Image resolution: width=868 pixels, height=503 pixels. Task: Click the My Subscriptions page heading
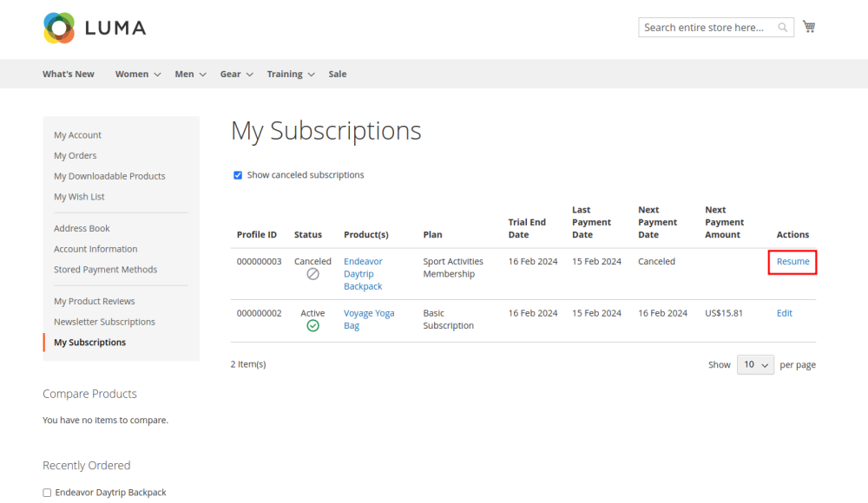(x=326, y=131)
